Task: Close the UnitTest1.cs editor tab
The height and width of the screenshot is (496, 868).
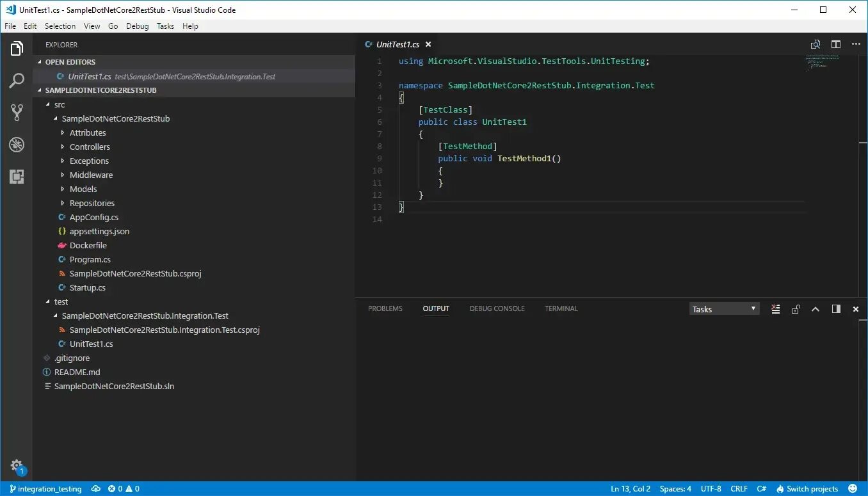Action: pos(428,45)
